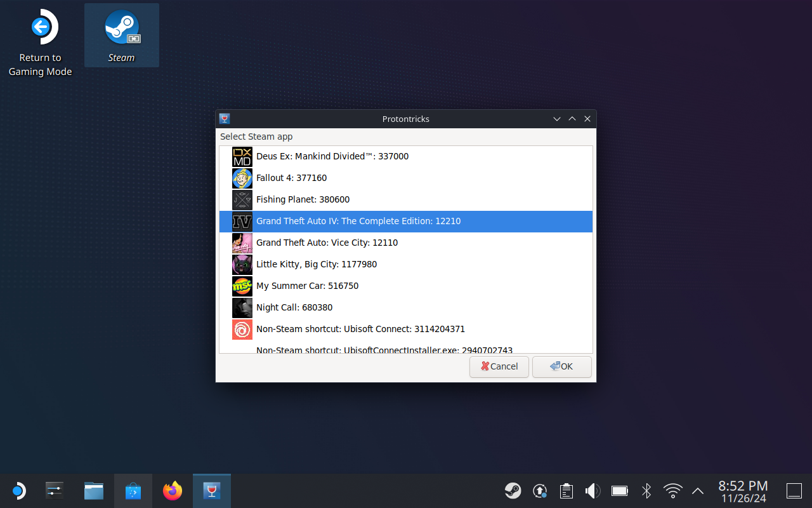The image size is (812, 508).
Task: Open the clipboard tray icon
Action: pyautogui.click(x=566, y=491)
